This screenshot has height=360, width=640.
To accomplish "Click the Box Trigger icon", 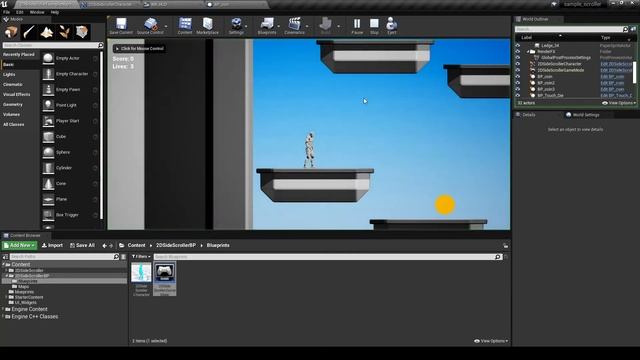I will 48,215.
